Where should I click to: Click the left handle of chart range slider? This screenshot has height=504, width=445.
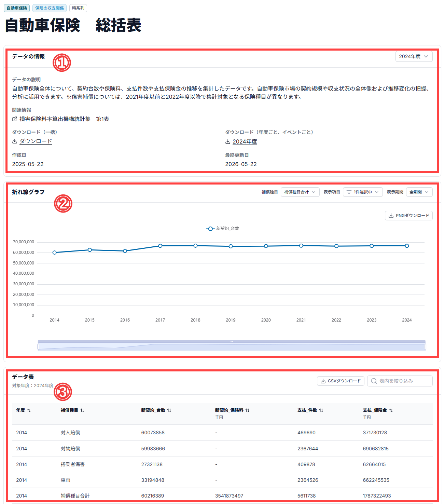click(x=38, y=347)
